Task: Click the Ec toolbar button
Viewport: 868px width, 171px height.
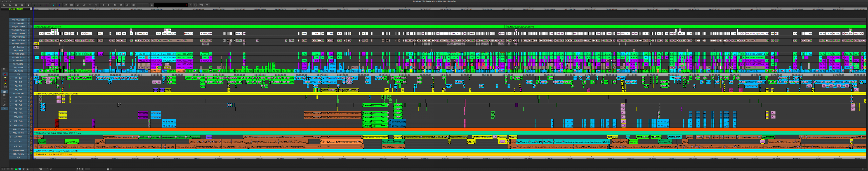Action: [10, 5]
